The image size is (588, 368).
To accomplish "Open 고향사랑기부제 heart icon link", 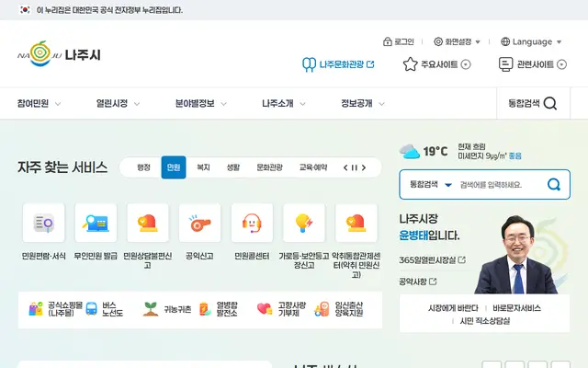I will 281,309.
